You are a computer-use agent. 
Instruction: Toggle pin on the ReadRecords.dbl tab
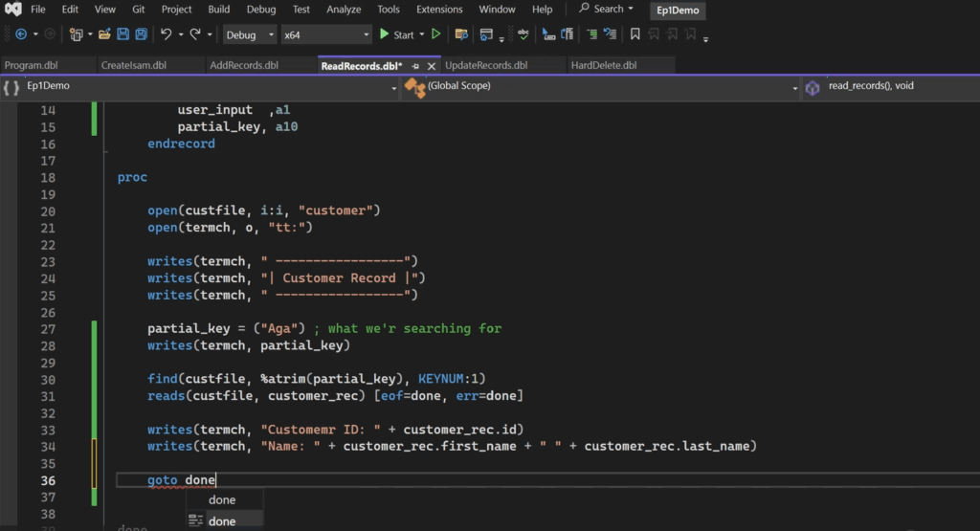[x=415, y=66]
